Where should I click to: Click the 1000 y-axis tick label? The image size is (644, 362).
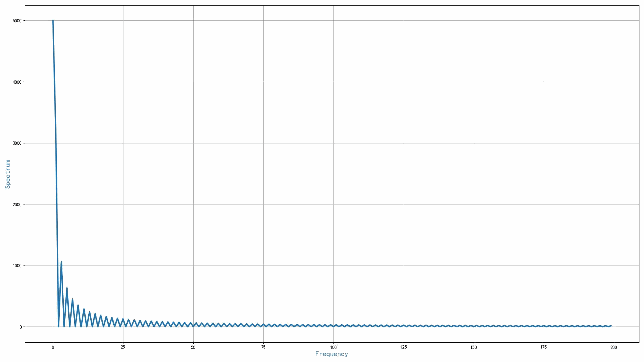pos(17,266)
